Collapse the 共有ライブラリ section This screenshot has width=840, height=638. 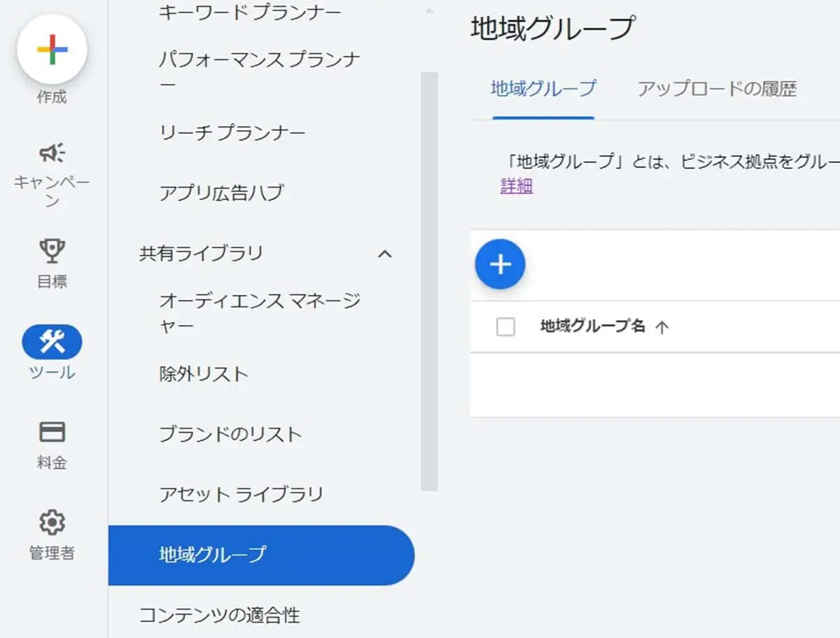point(384,254)
